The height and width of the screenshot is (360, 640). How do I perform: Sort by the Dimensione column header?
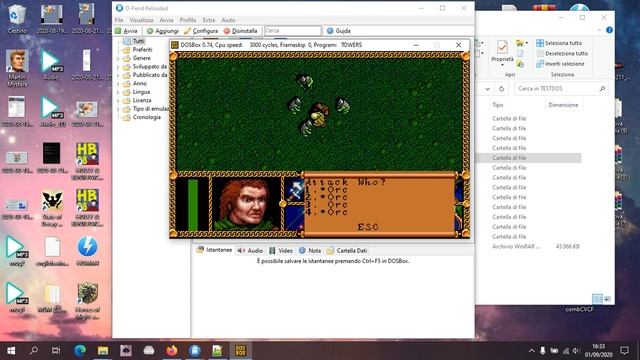(x=563, y=105)
